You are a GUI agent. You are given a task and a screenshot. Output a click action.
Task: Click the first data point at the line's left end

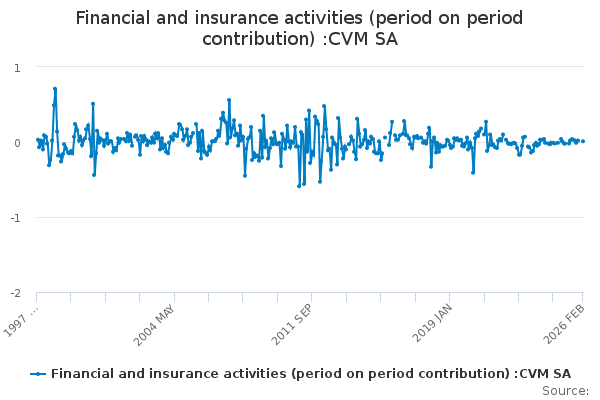pyautogui.click(x=37, y=140)
